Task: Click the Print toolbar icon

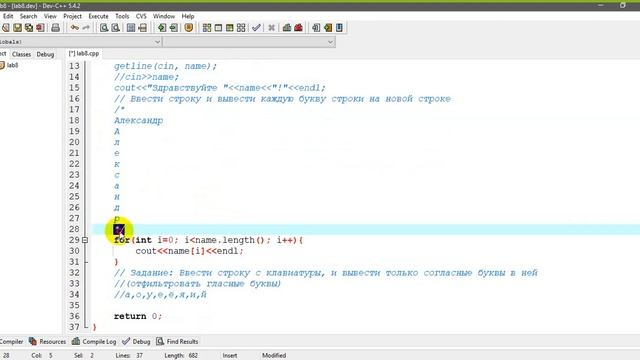Action: click(56, 28)
